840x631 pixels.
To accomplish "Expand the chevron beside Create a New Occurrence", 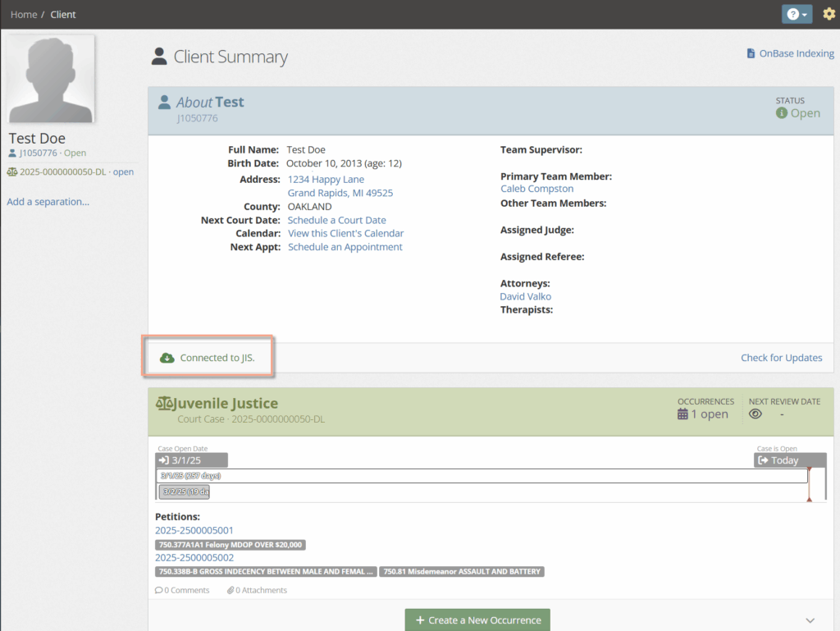I will tap(810, 620).
